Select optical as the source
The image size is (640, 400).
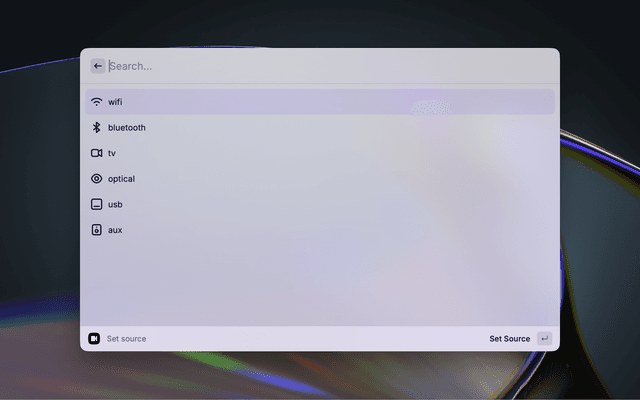coord(320,179)
